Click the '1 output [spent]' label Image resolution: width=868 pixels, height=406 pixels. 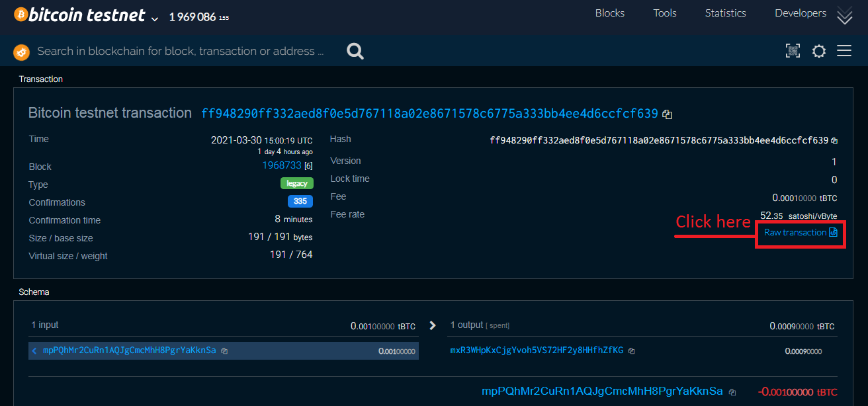point(480,325)
